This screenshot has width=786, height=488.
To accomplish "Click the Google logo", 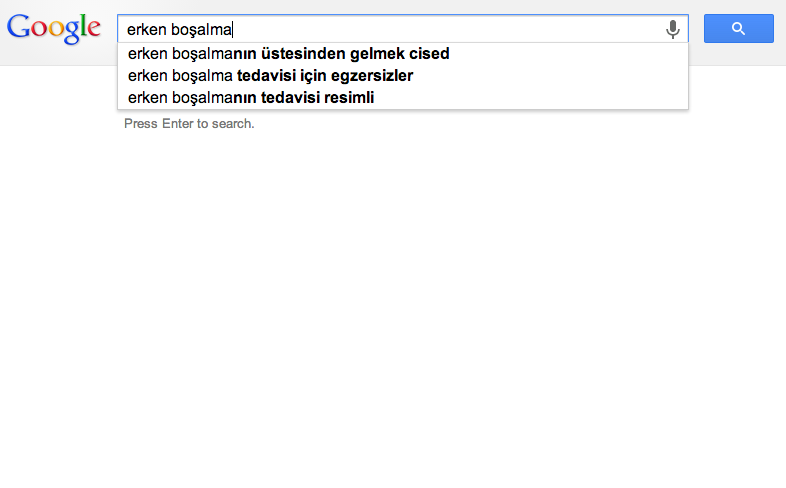I will pos(54,29).
